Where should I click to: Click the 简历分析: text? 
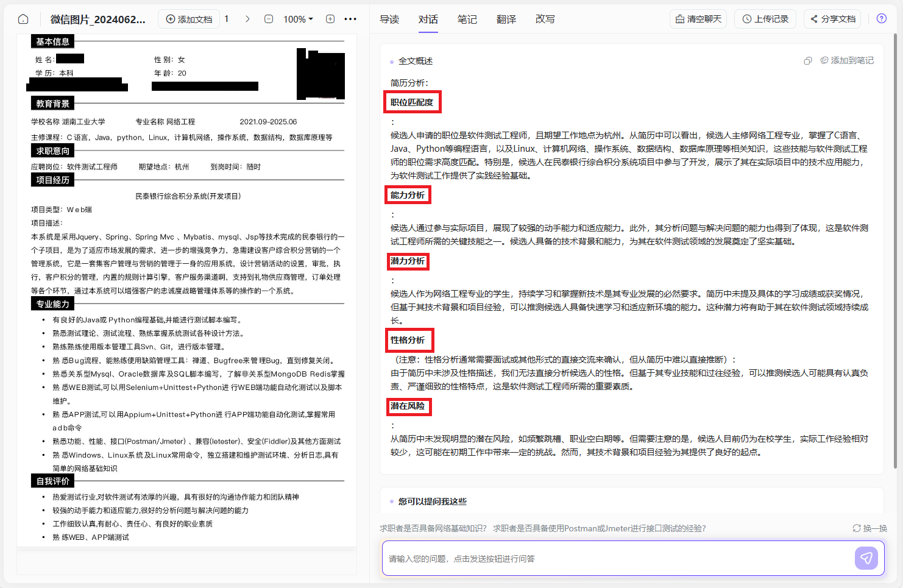[409, 83]
